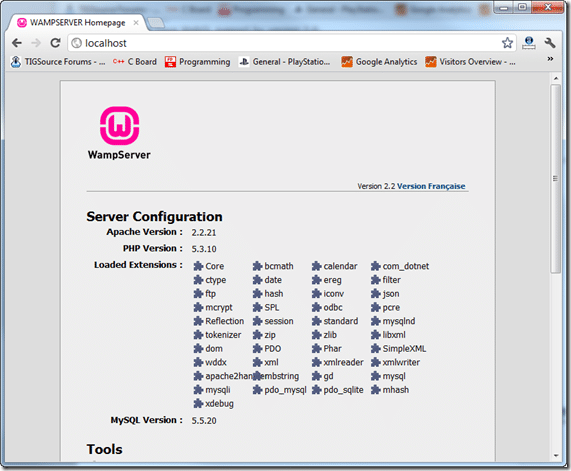Click the mhash extension puzzle icon
571x471 pixels.
(x=375, y=390)
